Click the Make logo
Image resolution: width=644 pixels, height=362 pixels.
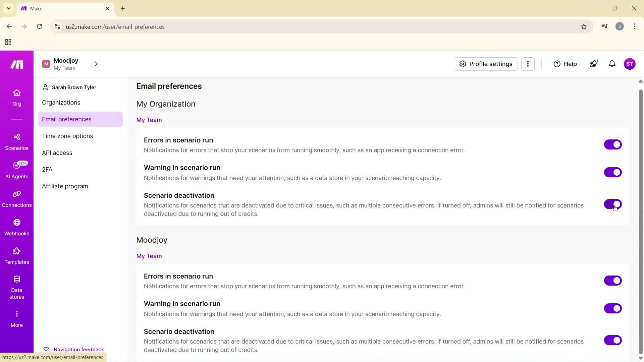[16, 64]
